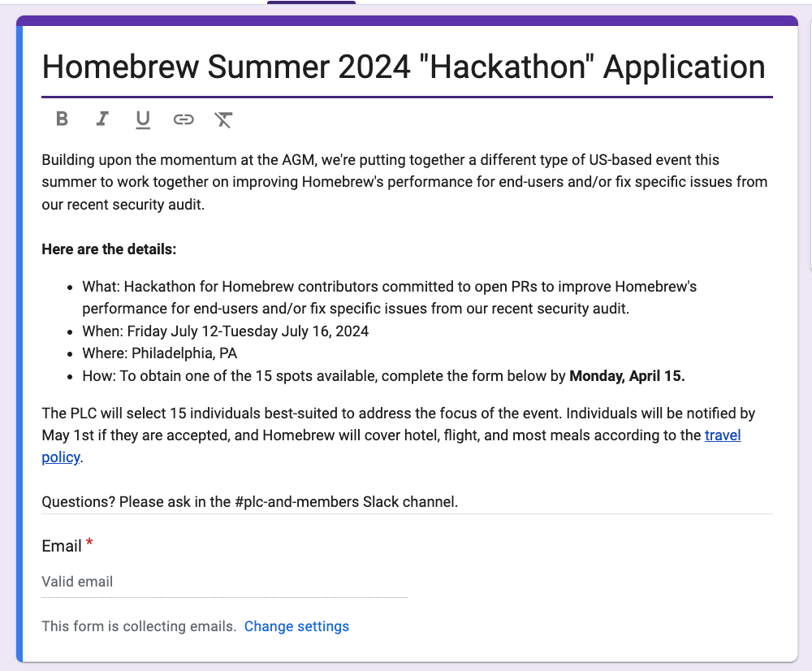Toggle bold formatting in the description toolbar
This screenshot has width=812, height=671.
coord(62,119)
